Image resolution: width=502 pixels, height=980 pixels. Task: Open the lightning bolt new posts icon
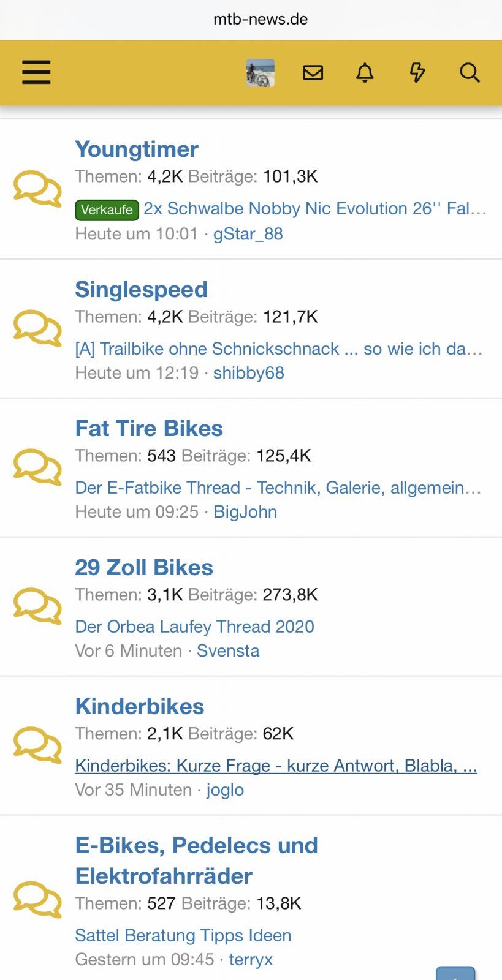[x=417, y=73]
